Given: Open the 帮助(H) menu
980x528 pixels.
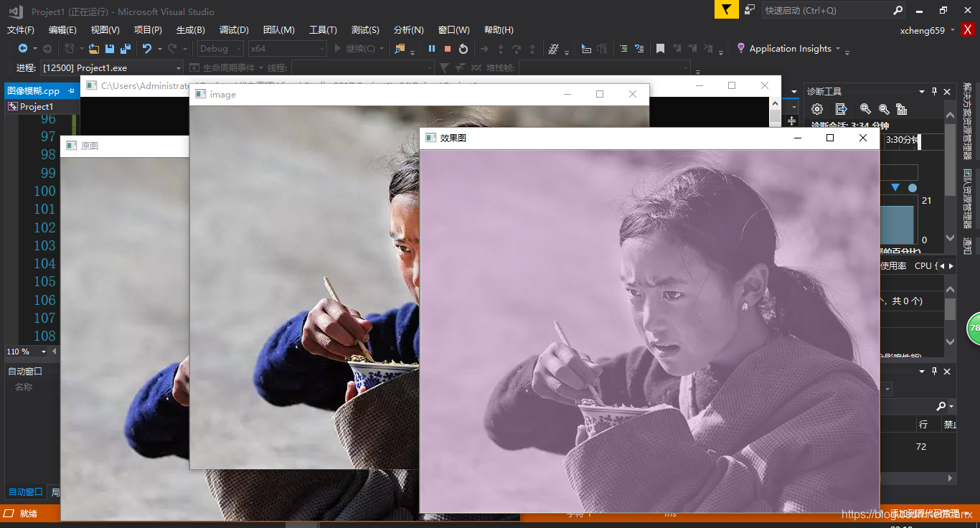Looking at the screenshot, I should click(x=499, y=30).
